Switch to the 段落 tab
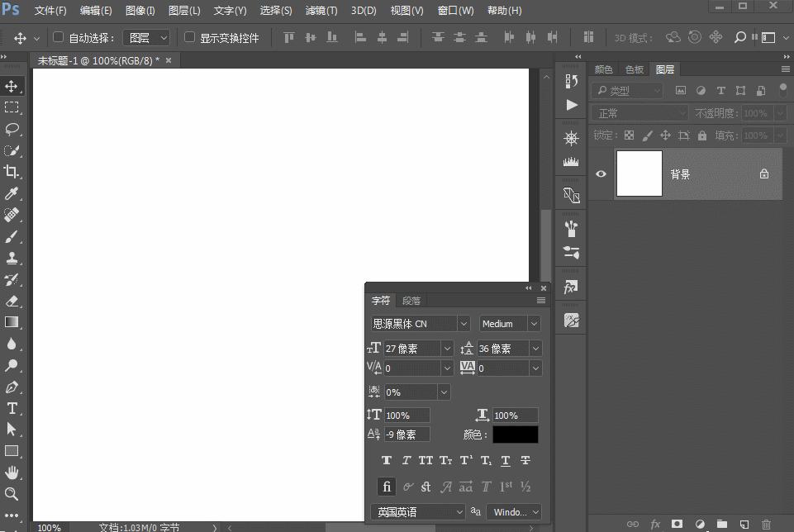Screen dimensions: 794x532 pos(411,300)
